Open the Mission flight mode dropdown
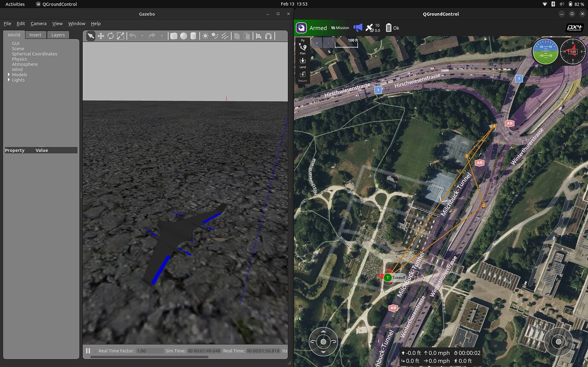Image resolution: width=588 pixels, height=367 pixels. (340, 28)
